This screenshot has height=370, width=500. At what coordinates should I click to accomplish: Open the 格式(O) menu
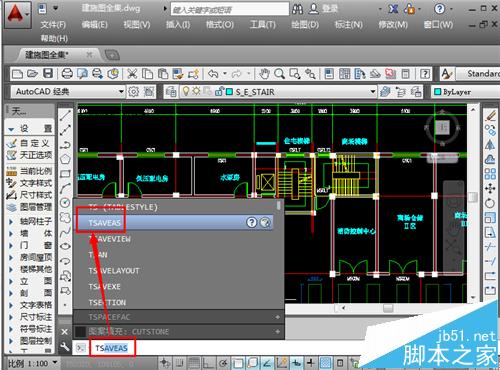click(220, 24)
